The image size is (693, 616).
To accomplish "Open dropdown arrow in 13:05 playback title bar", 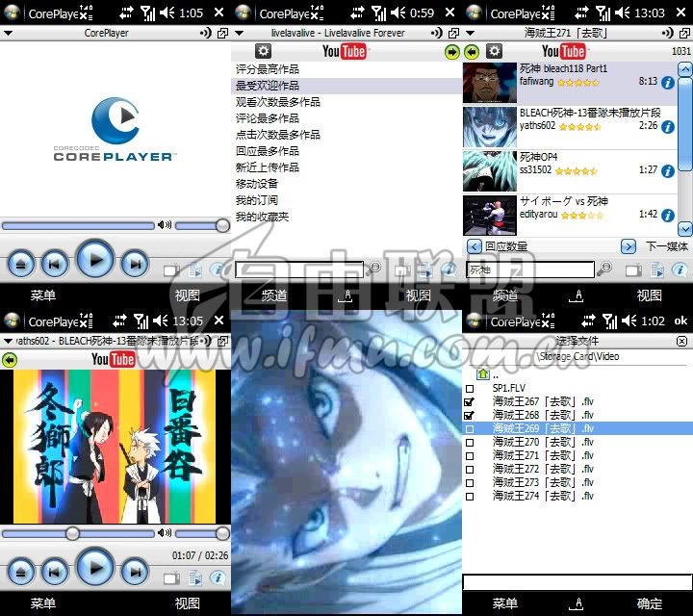I will coord(8,341).
